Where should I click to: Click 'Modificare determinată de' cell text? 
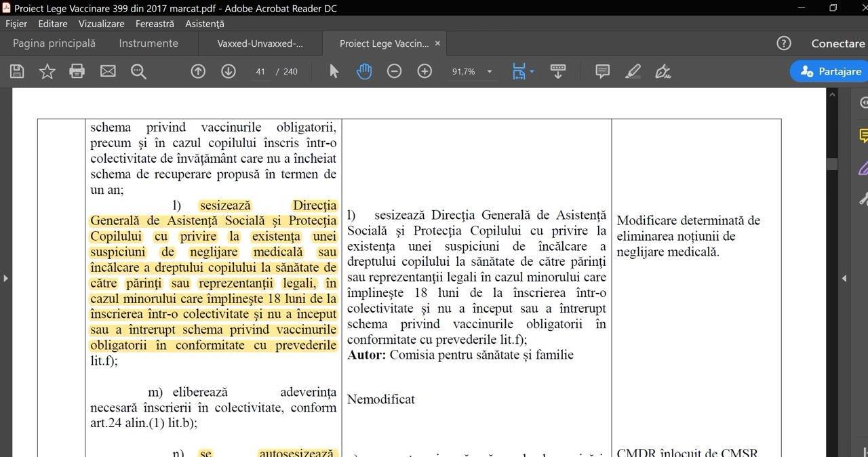click(x=688, y=220)
